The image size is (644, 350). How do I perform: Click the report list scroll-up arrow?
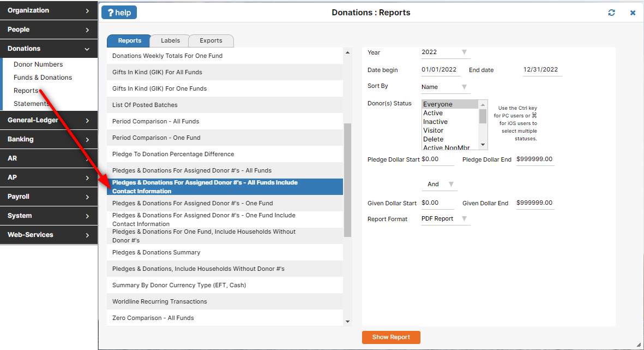click(347, 52)
